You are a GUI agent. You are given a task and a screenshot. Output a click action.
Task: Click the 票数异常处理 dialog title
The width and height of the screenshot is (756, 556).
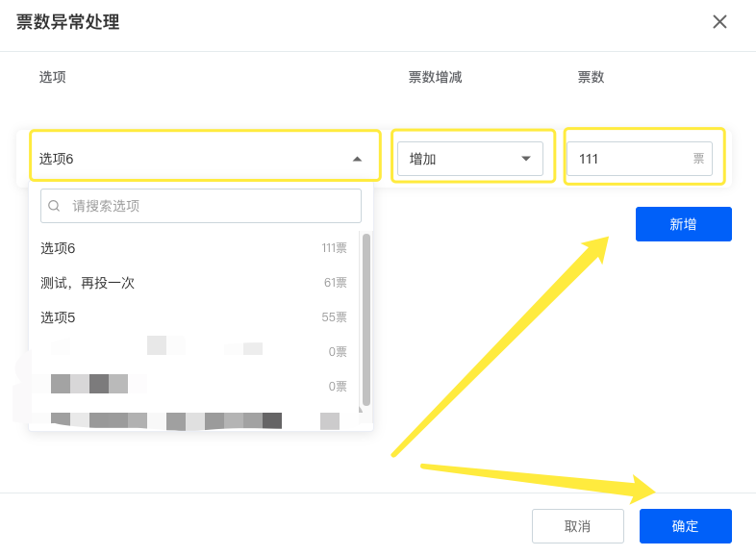click(x=67, y=22)
